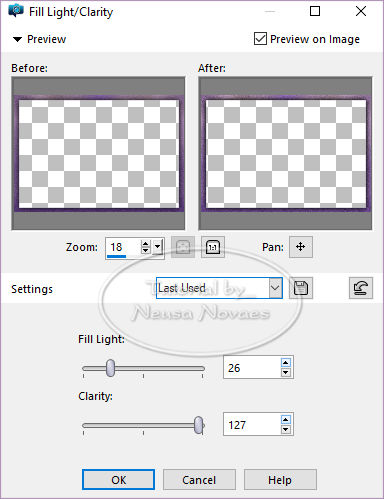Increase Fill Light value with up arrow

pyautogui.click(x=286, y=363)
